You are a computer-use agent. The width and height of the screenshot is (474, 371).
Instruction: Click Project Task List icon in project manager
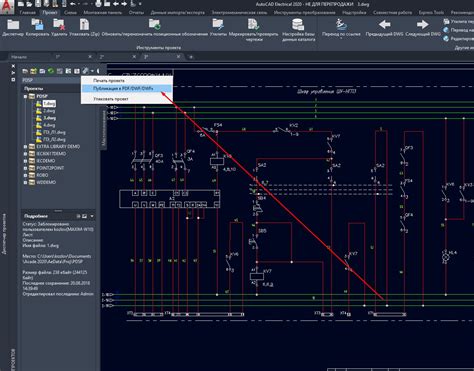click(x=60, y=71)
